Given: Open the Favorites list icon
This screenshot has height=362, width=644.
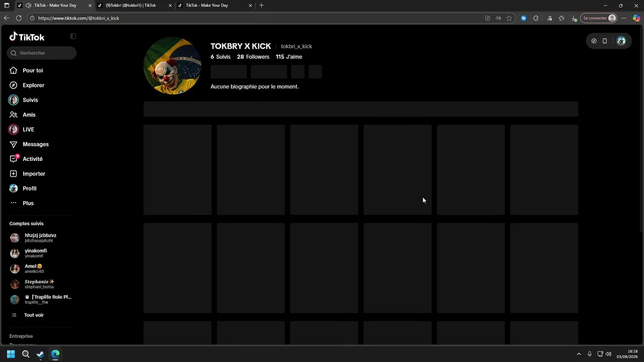Looking at the screenshot, I should point(561,18).
